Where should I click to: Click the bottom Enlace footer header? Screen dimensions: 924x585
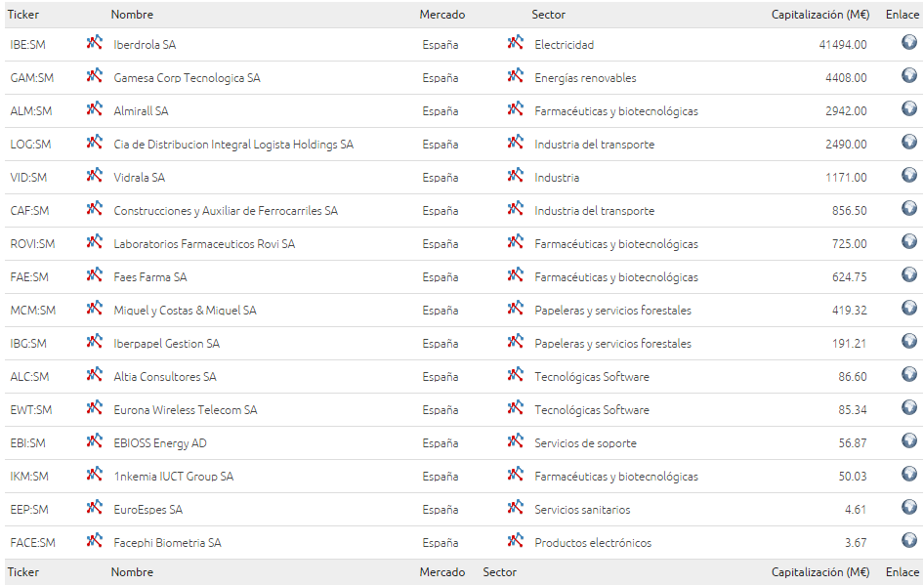[x=903, y=572]
